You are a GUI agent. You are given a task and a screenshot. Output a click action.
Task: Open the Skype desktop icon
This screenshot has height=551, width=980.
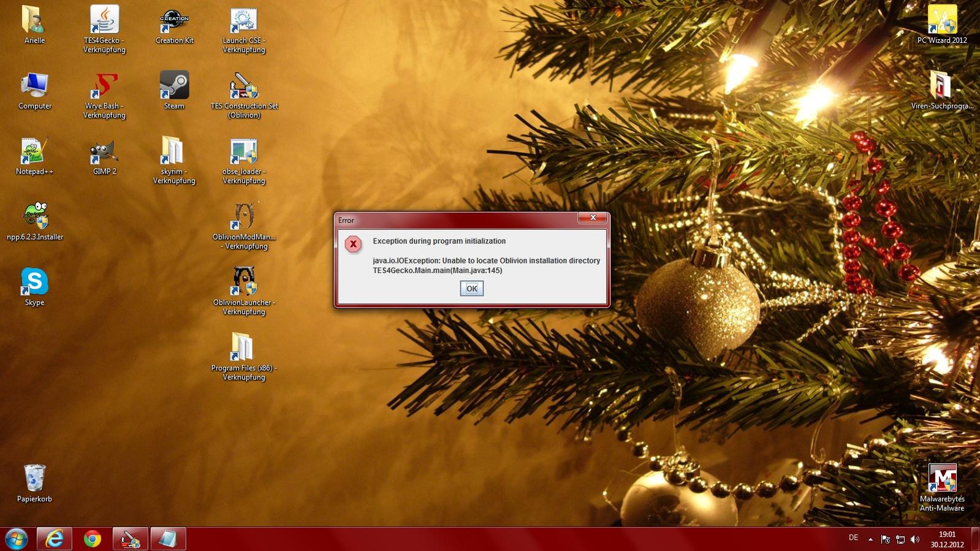(x=34, y=283)
